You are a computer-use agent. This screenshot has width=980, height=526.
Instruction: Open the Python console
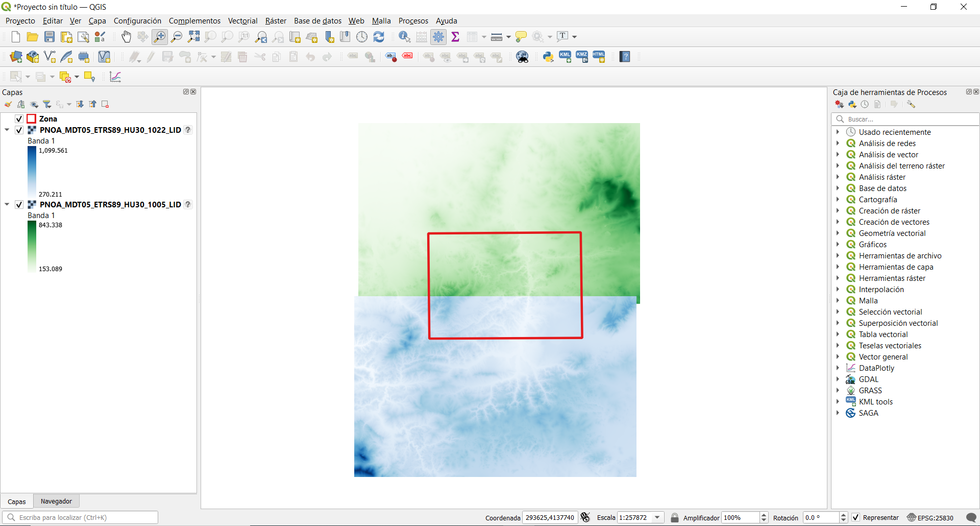pos(548,57)
